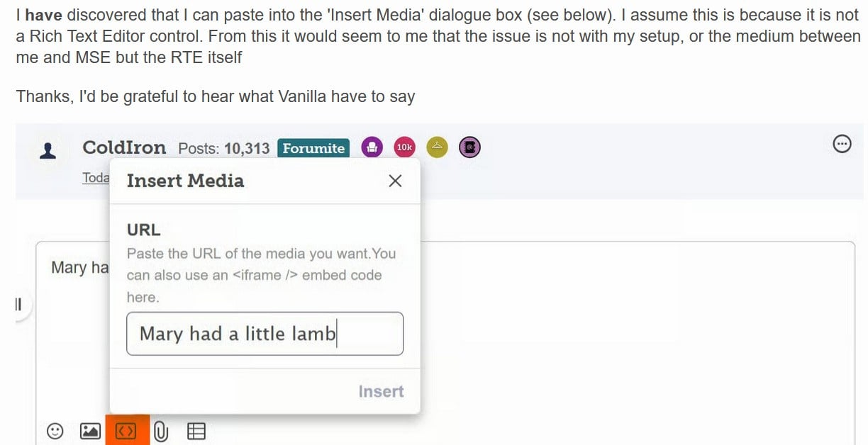Close the Insert Media dialog
The height and width of the screenshot is (445, 868).
[x=396, y=181]
